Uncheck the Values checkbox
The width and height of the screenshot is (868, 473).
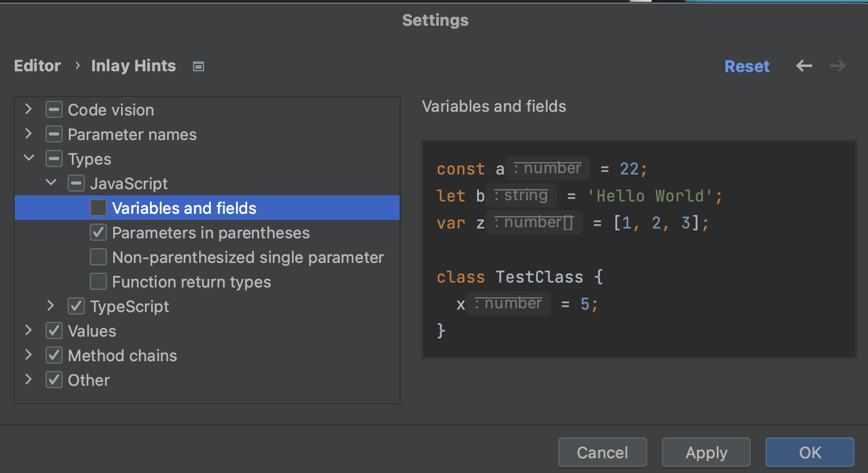(x=54, y=330)
